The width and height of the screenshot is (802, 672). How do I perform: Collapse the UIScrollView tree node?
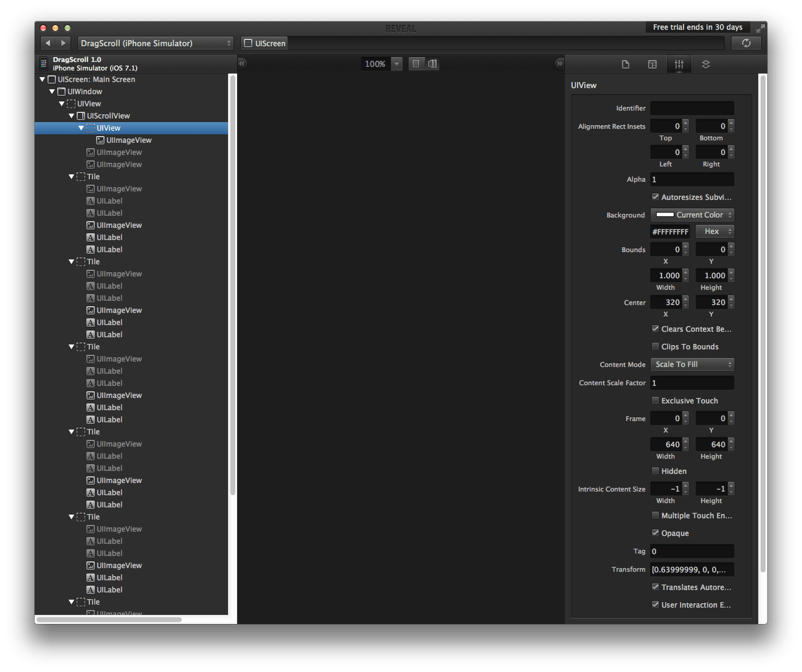point(71,116)
